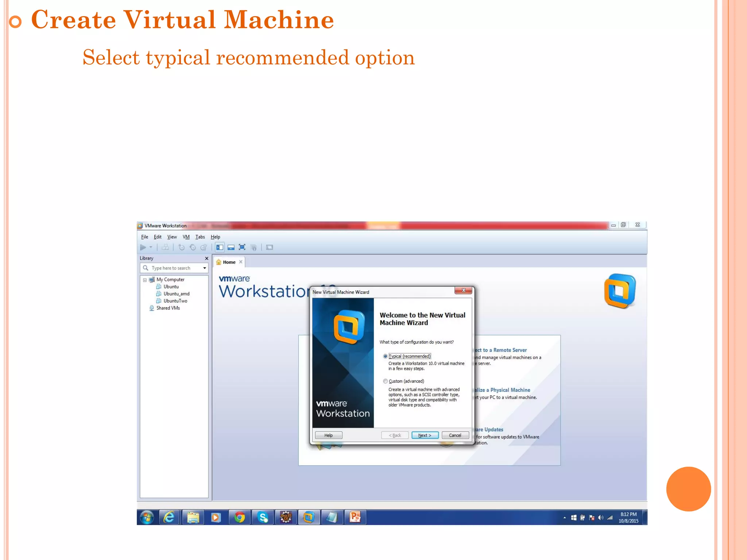Click the Send Ctrl+Alt+Del toolbar icon
This screenshot has width=747, height=560.
165,248
